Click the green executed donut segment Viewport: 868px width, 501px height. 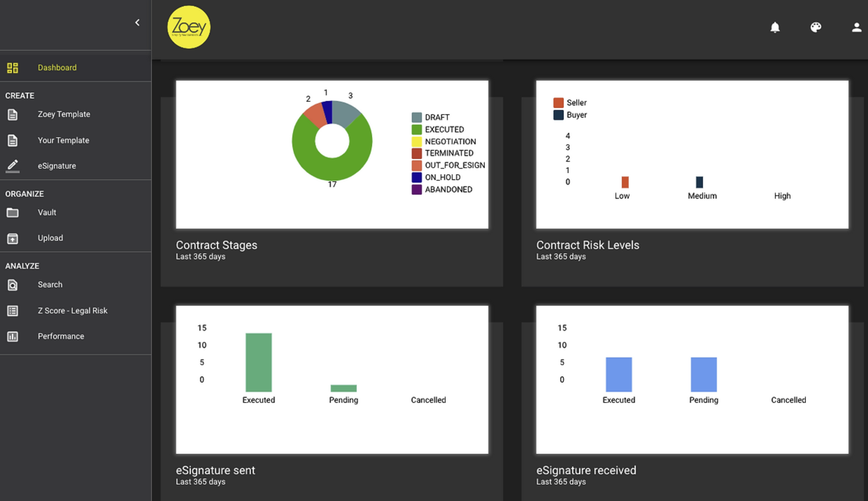pyautogui.click(x=332, y=169)
